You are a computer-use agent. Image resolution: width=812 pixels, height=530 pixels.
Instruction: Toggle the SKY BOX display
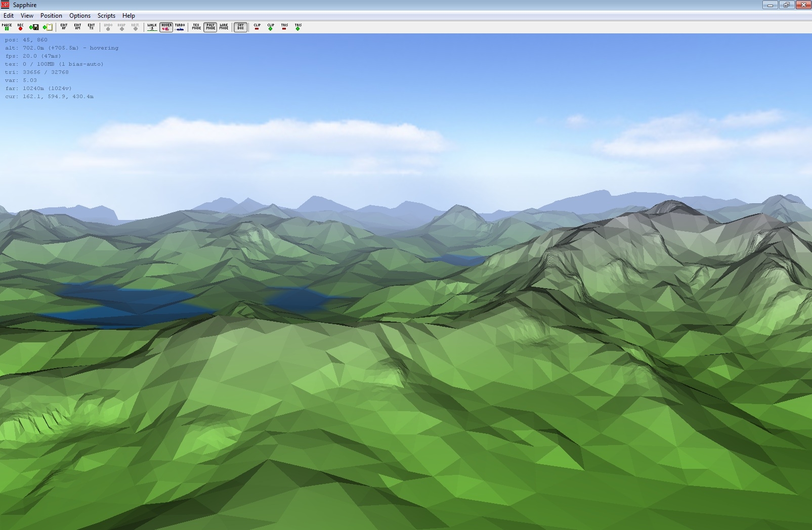pyautogui.click(x=240, y=27)
